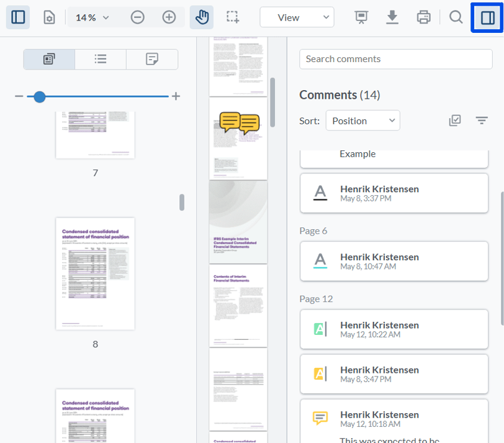Click the zoom in plus button
The width and height of the screenshot is (504, 443).
coord(169,17)
